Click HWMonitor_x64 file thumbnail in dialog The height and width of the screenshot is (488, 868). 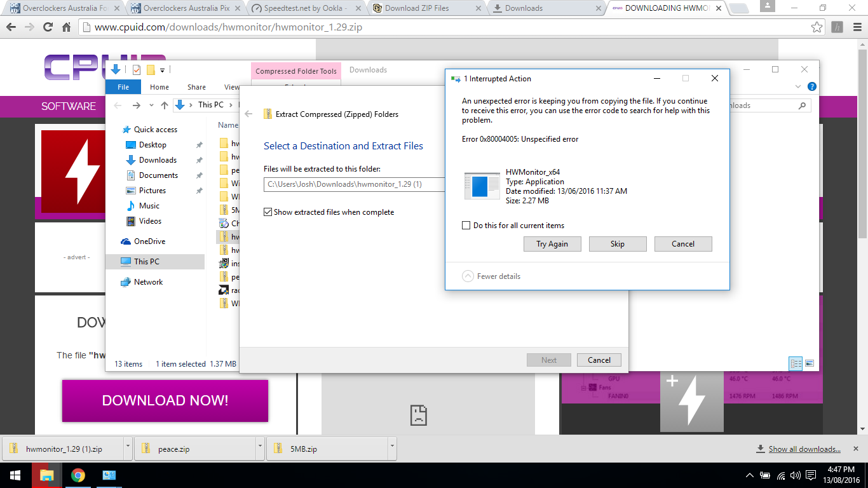click(x=482, y=186)
